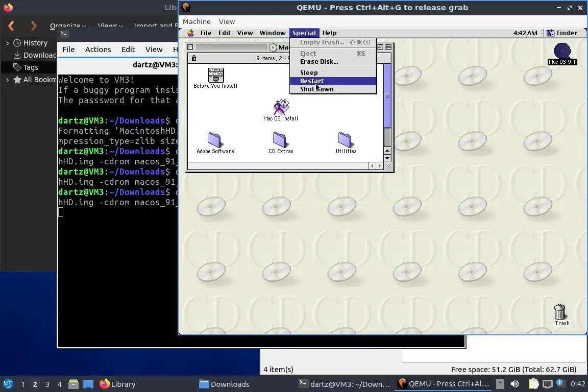Screen dimensions: 588x392
Task: Switch to workspace 3 in taskbar
Action: coord(47,384)
